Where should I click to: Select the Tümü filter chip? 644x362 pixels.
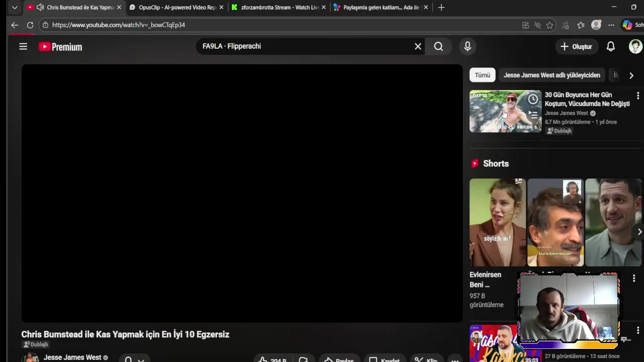coord(482,75)
